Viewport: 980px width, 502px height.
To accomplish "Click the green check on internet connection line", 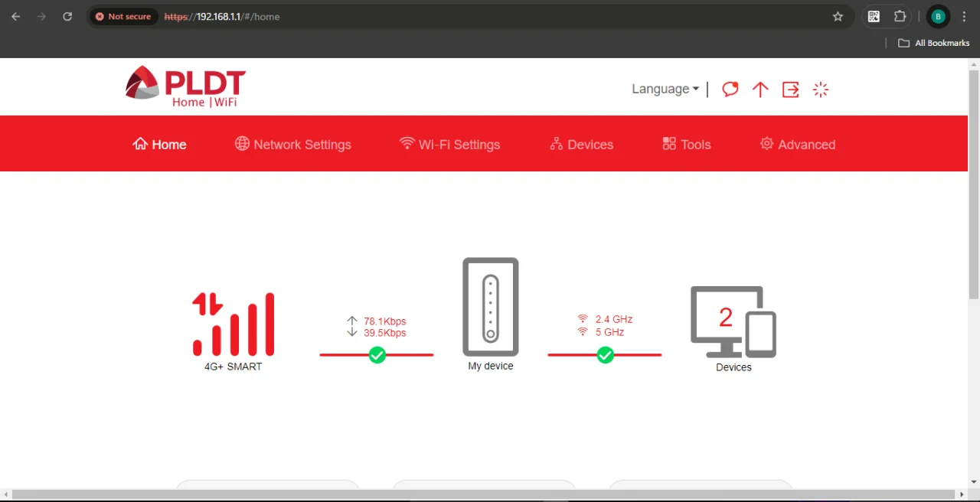I will pyautogui.click(x=377, y=355).
